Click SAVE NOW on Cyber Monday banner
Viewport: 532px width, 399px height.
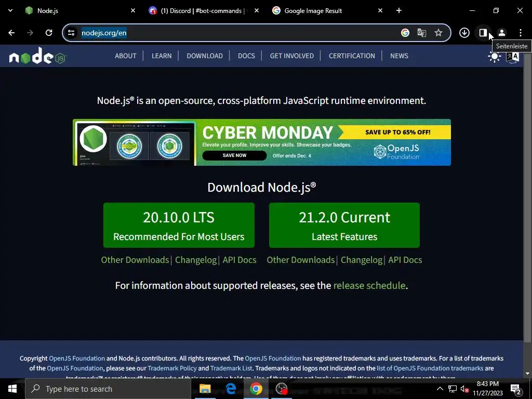click(x=234, y=155)
